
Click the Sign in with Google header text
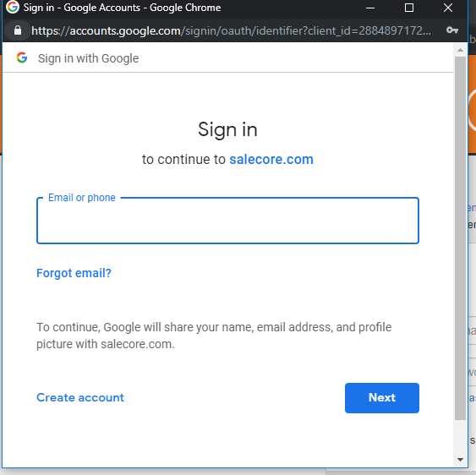[88, 58]
